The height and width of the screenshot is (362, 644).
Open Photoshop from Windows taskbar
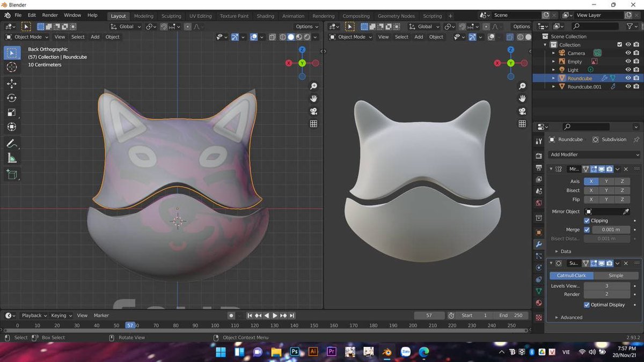click(x=295, y=352)
